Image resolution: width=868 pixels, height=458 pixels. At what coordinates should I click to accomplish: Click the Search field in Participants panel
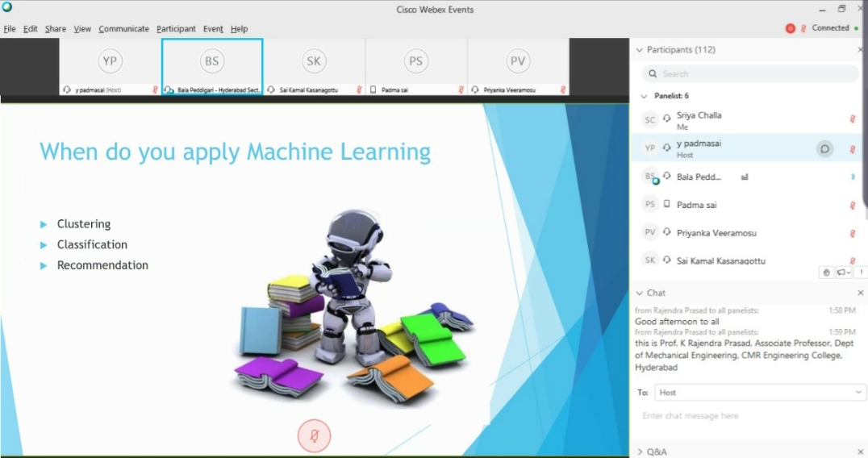(750, 73)
